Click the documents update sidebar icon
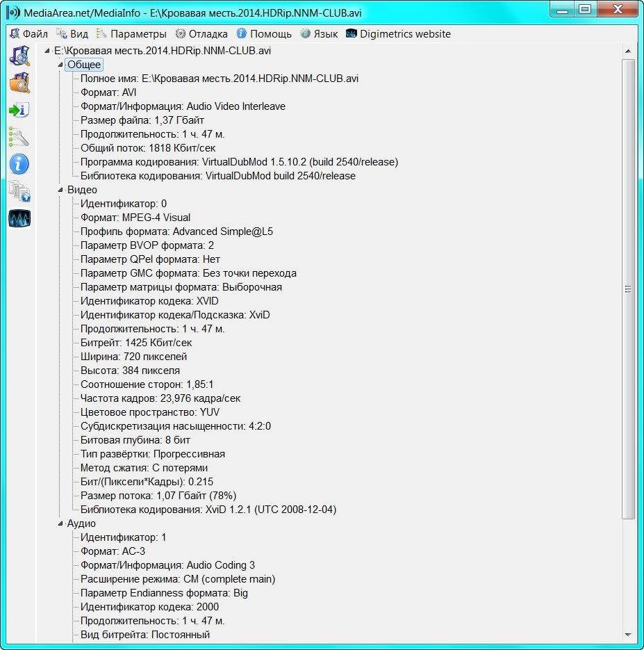644x650 pixels. tap(19, 191)
